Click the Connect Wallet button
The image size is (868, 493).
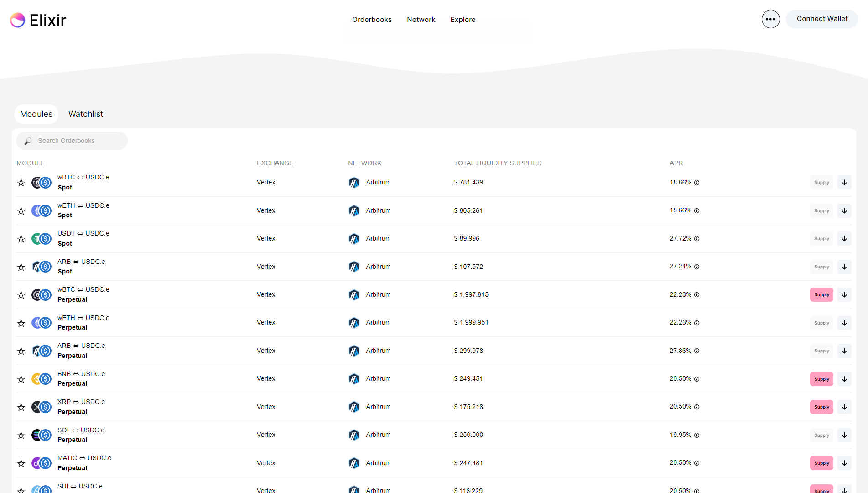point(822,19)
